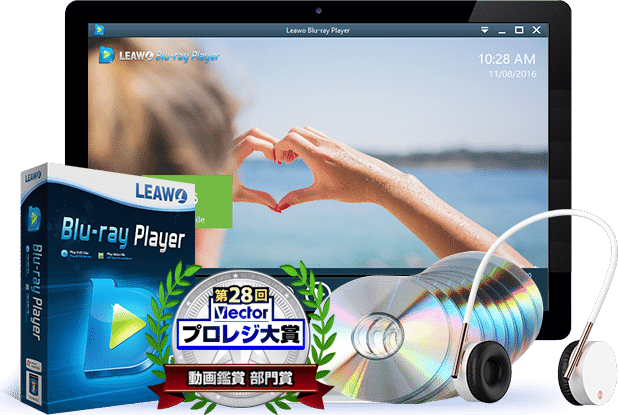Close the Leawo Blu-ray Player window
Screen dimensions: 618x415
(x=536, y=30)
